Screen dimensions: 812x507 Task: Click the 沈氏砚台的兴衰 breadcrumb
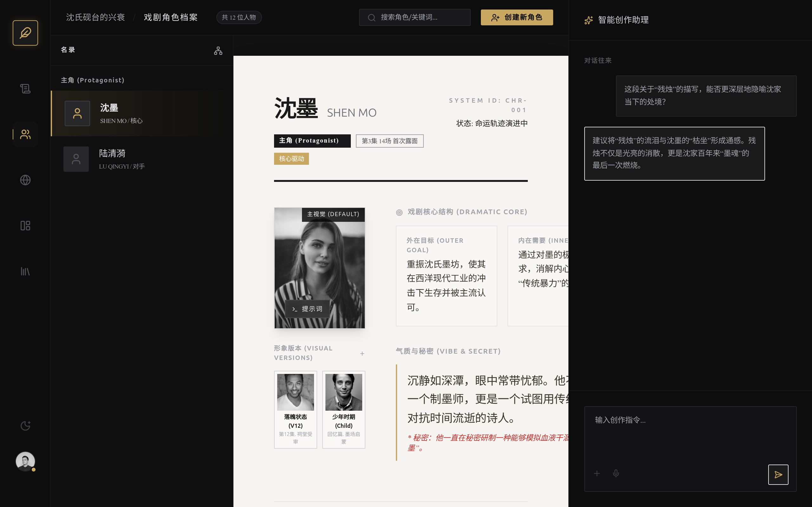point(95,17)
